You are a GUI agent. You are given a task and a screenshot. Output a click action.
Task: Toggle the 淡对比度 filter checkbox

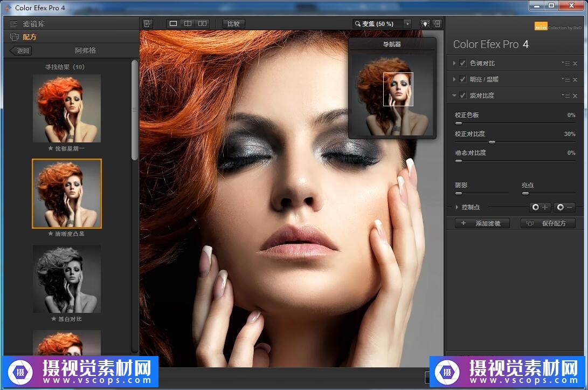coord(462,95)
